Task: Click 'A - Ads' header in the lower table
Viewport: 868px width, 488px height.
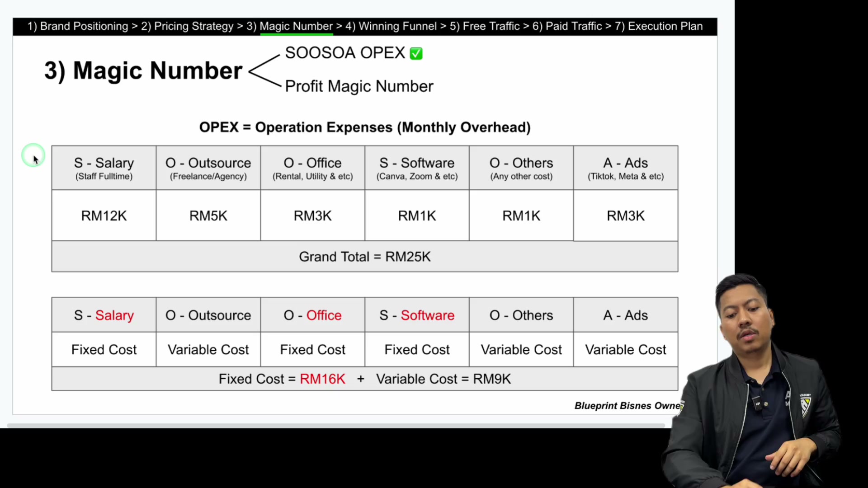Action: [x=626, y=315]
